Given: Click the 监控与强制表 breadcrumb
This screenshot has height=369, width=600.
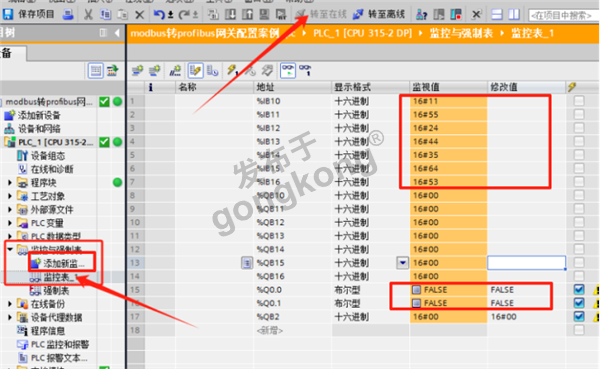Looking at the screenshot, I should coord(461,33).
